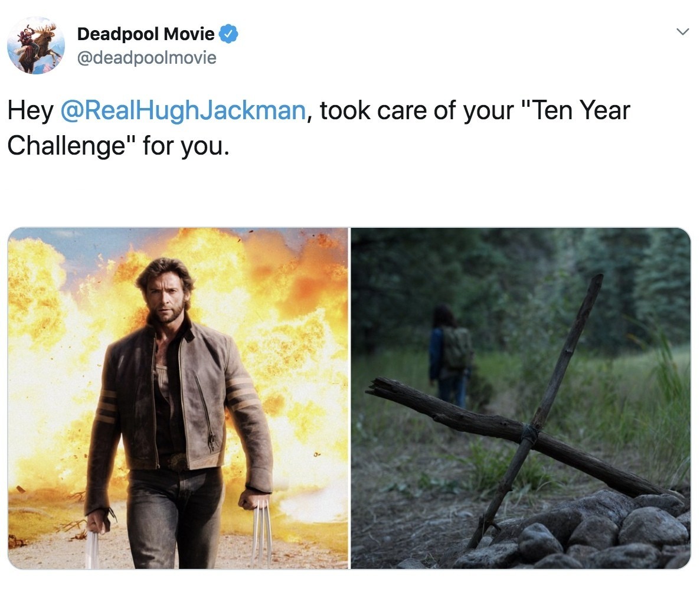Open the tweet options chevron menu
Image resolution: width=700 pixels, height=589 pixels.
coord(683,32)
